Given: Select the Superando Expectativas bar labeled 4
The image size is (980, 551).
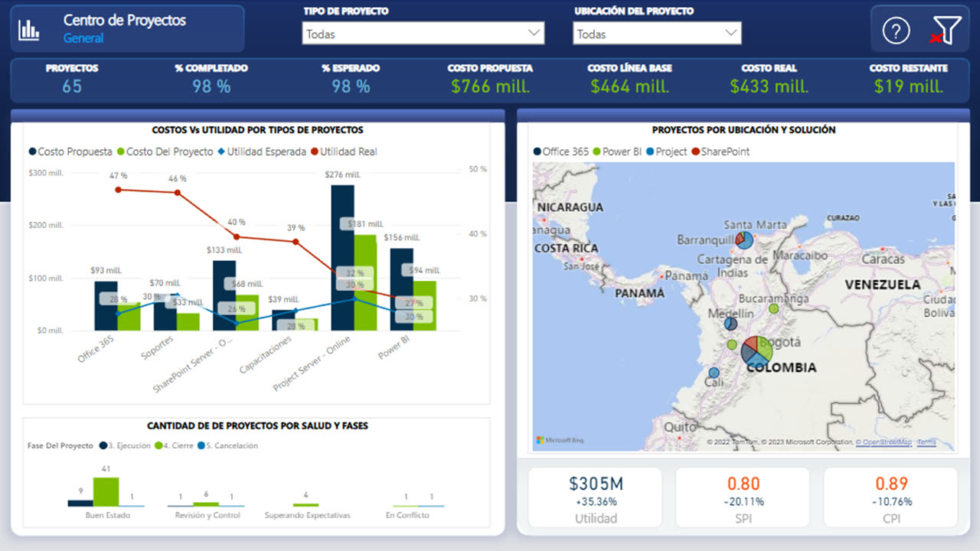Looking at the screenshot, I should tap(306, 505).
